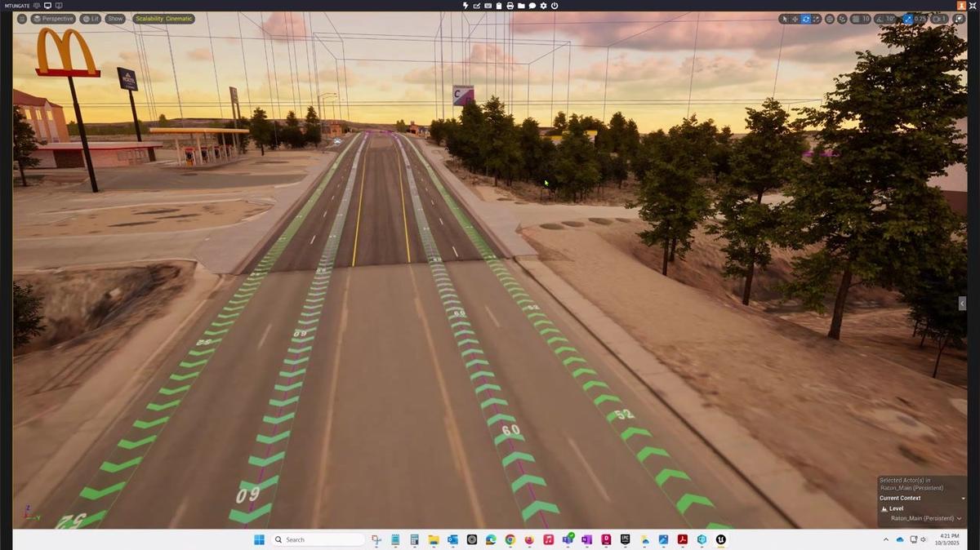
Task: Open the Perspective view mode dropdown
Action: [54, 19]
